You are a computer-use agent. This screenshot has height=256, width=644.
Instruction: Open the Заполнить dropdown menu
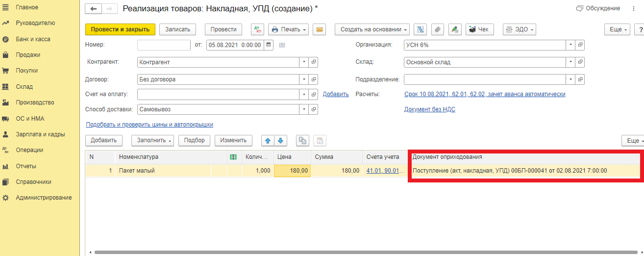[153, 141]
